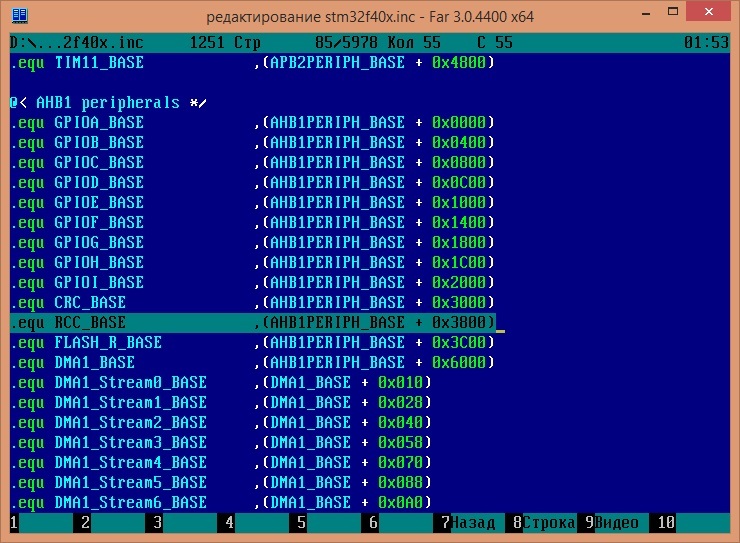Viewport: 740px width, 543px height.
Task: Place cursor on GPIOB_BASE
Action: [99, 142]
